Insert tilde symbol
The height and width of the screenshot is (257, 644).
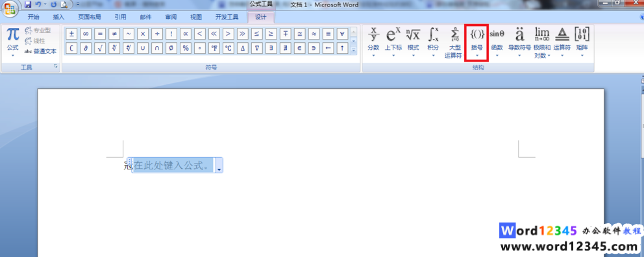click(x=129, y=34)
